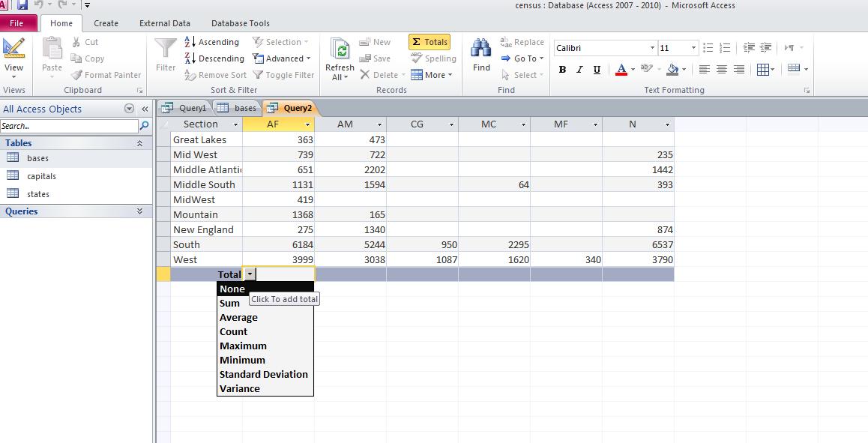Viewport: 868px width, 443px height.
Task: Collapse the Tables group
Action: click(139, 143)
